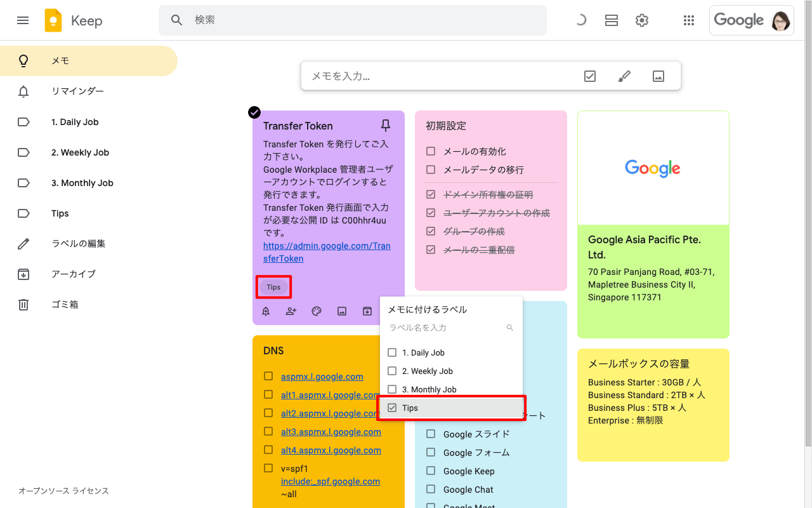Check 3. Monthly Job in label popup
The image size is (812, 508).
(x=392, y=389)
